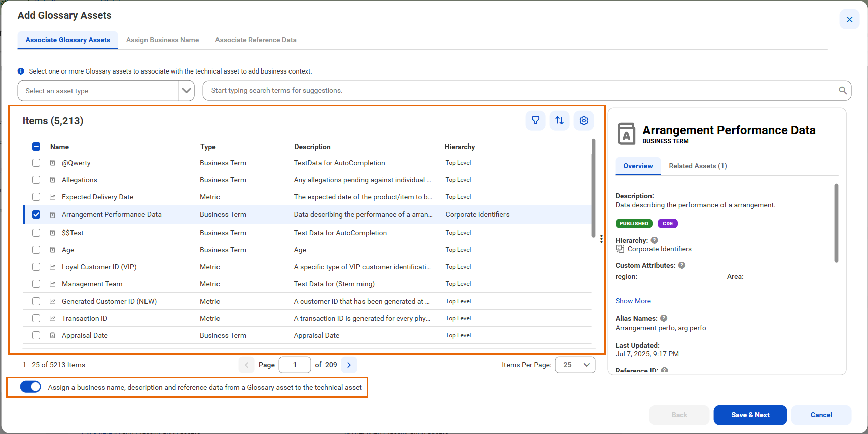Screen dimensions: 868x434
Task: Click term icon beside Arrangement Performance Data row
Action: tap(52, 214)
